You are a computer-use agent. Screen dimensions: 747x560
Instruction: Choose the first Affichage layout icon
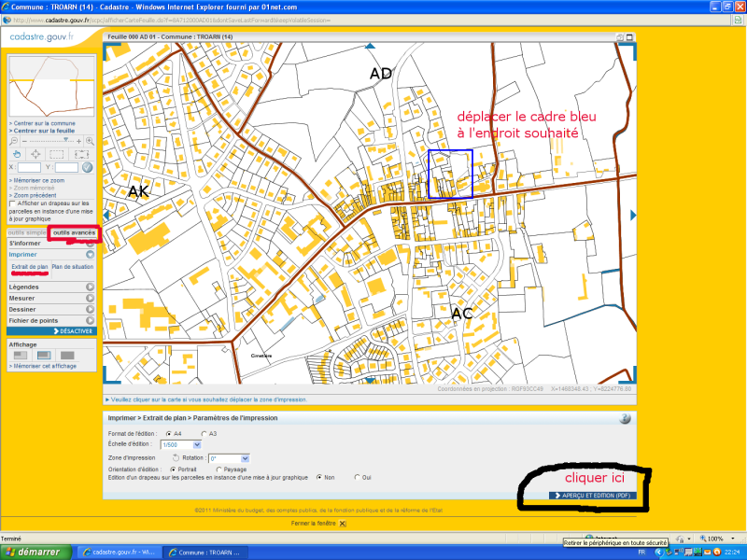tap(21, 356)
